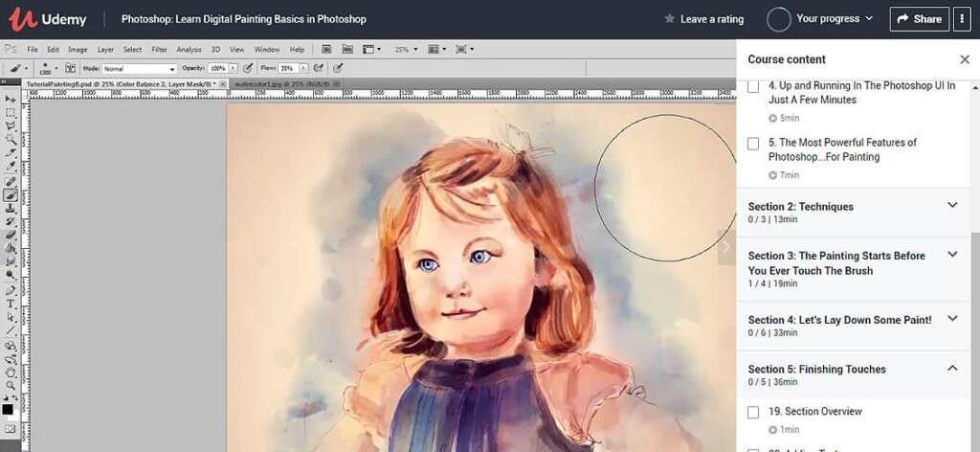The height and width of the screenshot is (452, 980).
Task: Check lecture 5 Most Powerful Features checkbox
Action: [753, 144]
